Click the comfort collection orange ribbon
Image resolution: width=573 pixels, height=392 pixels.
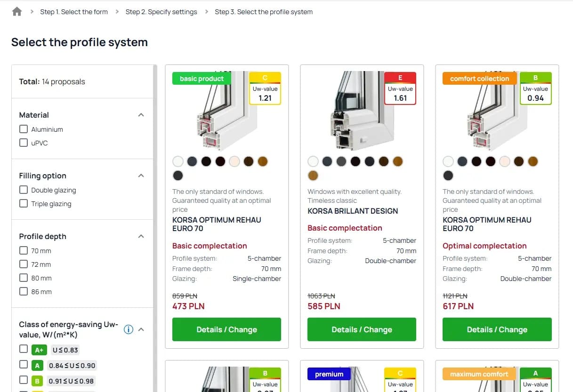tap(479, 79)
